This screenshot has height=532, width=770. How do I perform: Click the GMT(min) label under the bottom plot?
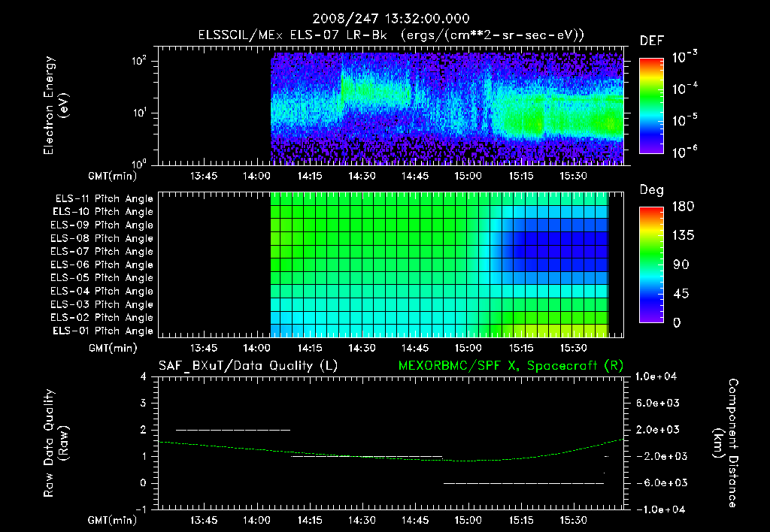click(x=113, y=520)
